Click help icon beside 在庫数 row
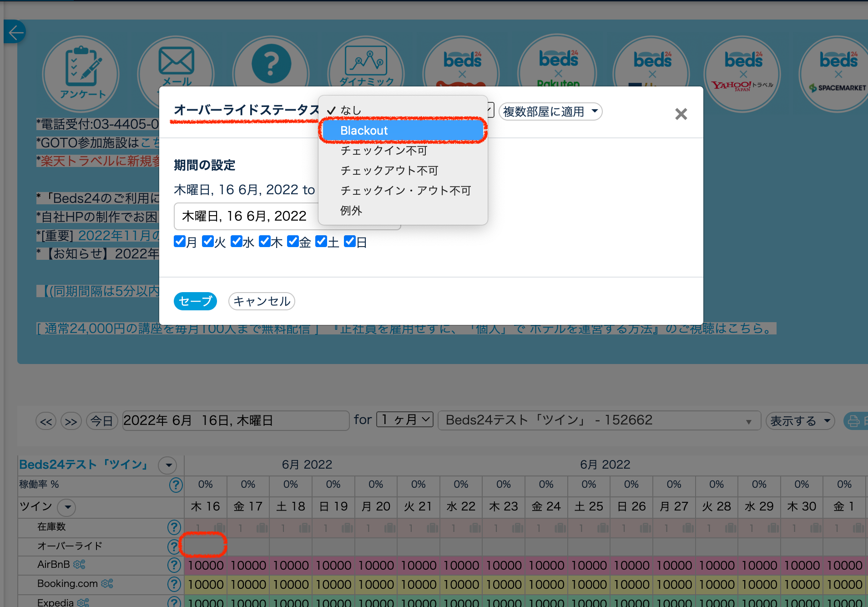The image size is (868, 607). tap(174, 527)
